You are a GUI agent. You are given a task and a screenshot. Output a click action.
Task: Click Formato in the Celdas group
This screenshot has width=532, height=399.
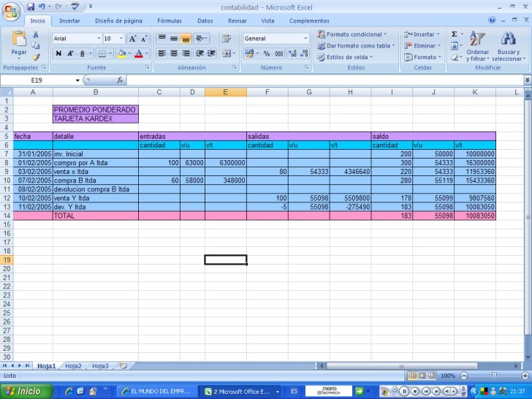click(x=422, y=57)
